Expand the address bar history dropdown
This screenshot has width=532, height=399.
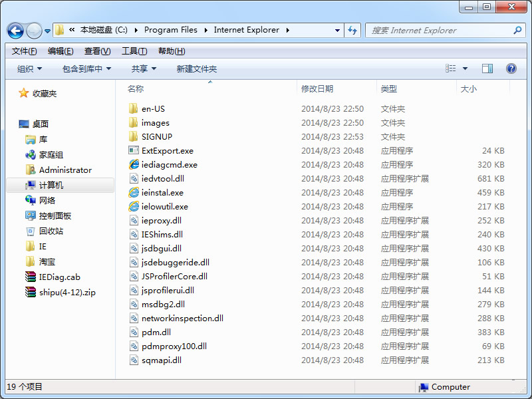click(337, 31)
